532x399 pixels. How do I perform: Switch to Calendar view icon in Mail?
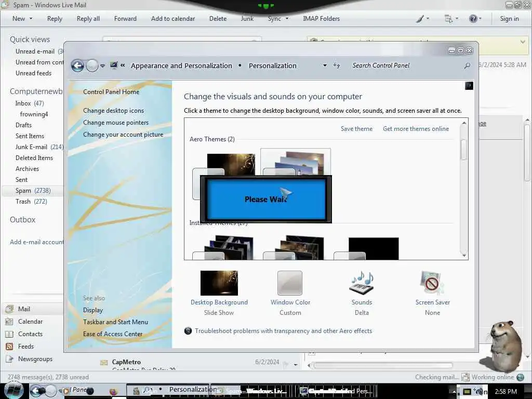point(9,321)
